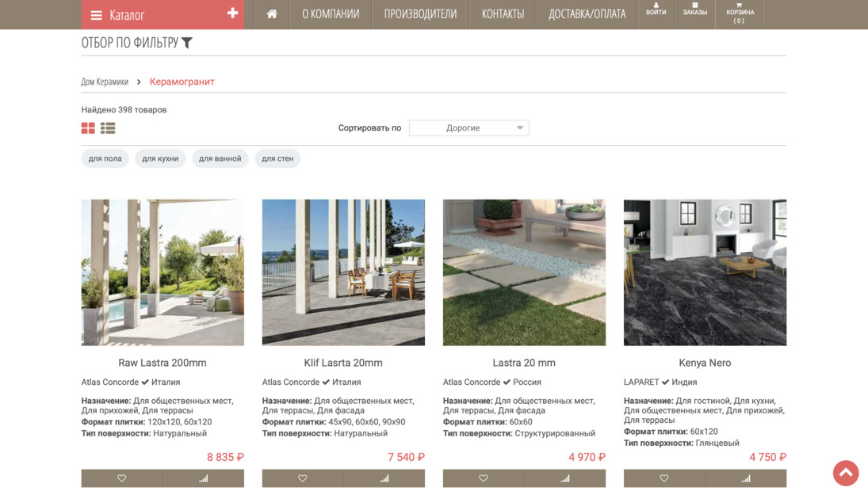Add Lastra 20 mm to favorites

coord(484,478)
